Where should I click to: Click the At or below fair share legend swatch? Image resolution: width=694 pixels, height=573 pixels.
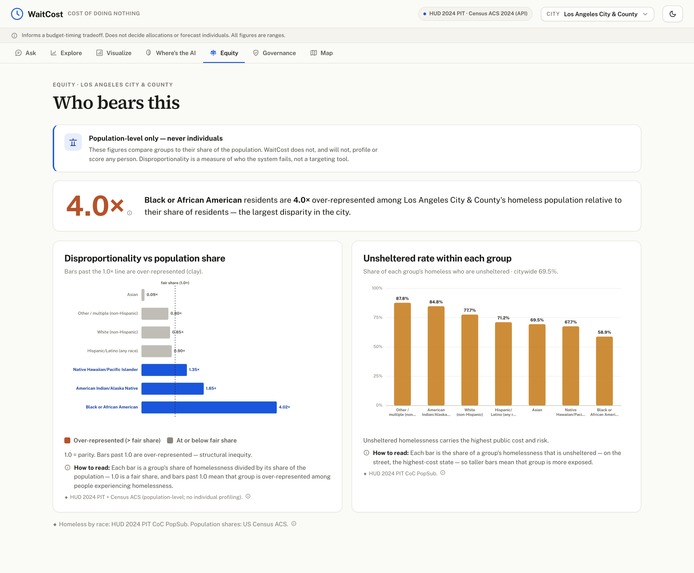pyautogui.click(x=170, y=440)
